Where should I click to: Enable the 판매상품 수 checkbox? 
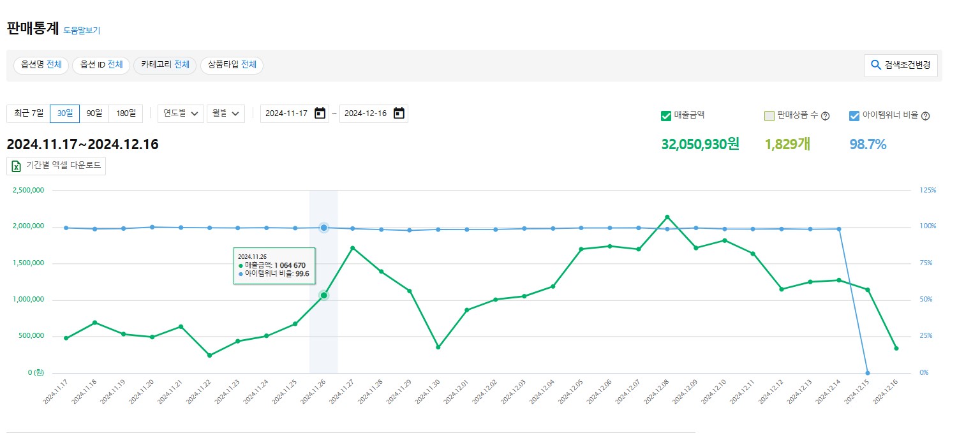coord(769,116)
